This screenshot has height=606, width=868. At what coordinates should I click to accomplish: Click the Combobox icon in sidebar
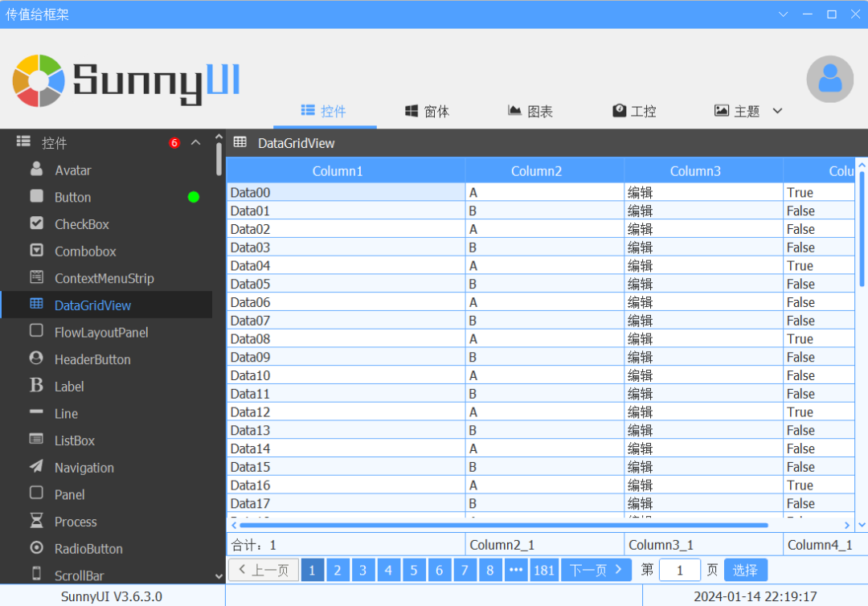[x=36, y=251]
